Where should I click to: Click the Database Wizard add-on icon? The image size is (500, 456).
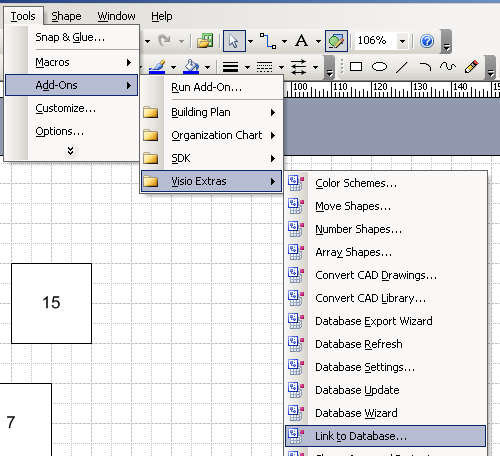point(296,413)
